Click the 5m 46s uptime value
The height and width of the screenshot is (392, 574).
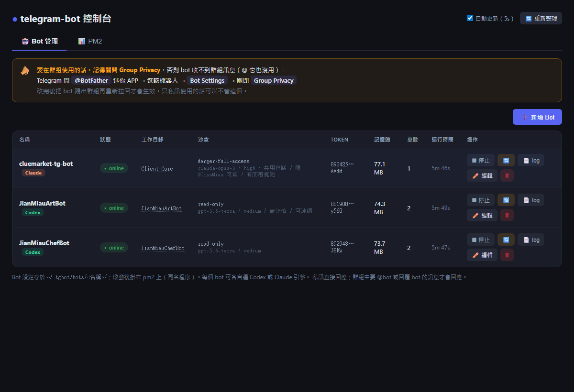(x=441, y=168)
